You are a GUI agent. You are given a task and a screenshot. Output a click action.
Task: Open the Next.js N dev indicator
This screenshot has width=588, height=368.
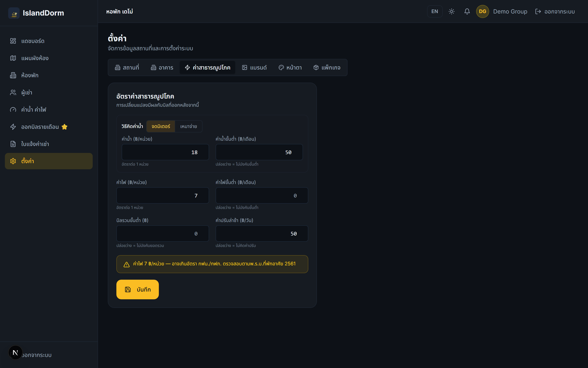pyautogui.click(x=15, y=352)
